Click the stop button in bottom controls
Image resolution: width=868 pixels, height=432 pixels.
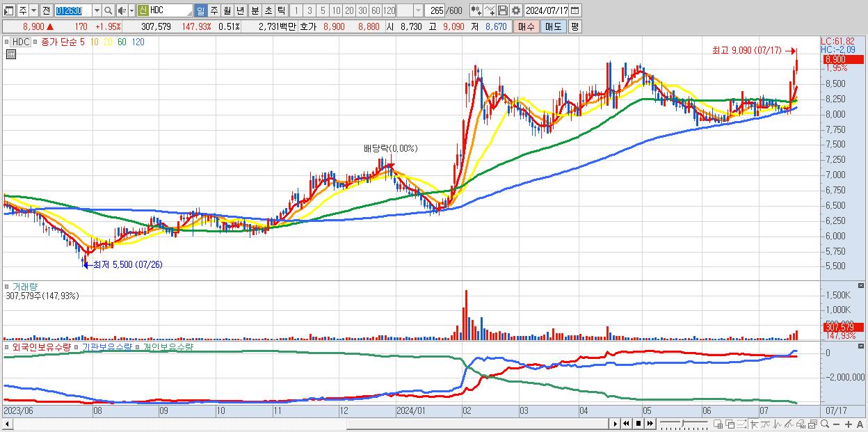pyautogui.click(x=638, y=424)
